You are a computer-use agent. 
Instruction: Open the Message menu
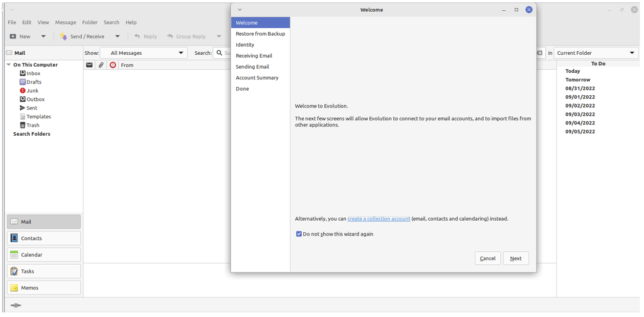pos(65,23)
